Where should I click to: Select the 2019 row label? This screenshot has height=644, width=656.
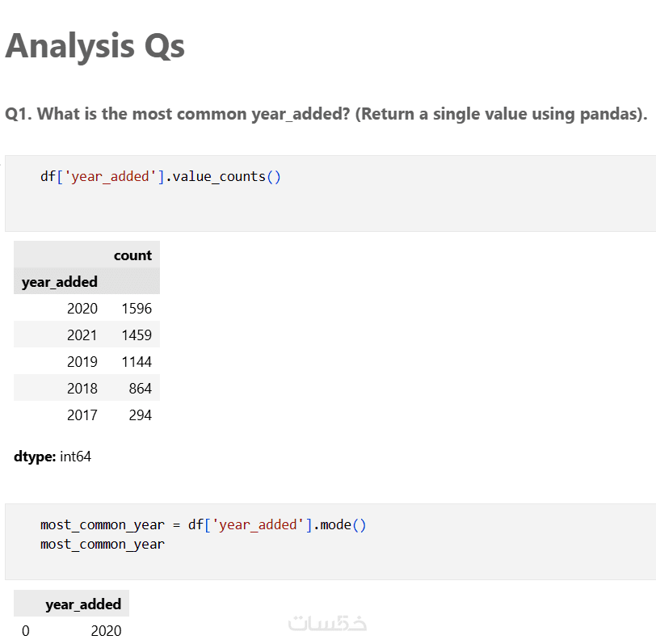click(82, 362)
